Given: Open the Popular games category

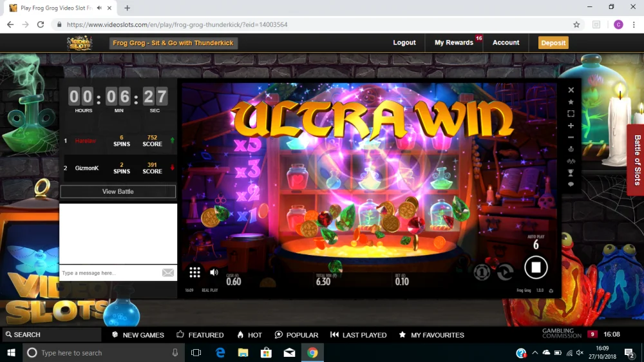Looking at the screenshot, I should pos(296,335).
